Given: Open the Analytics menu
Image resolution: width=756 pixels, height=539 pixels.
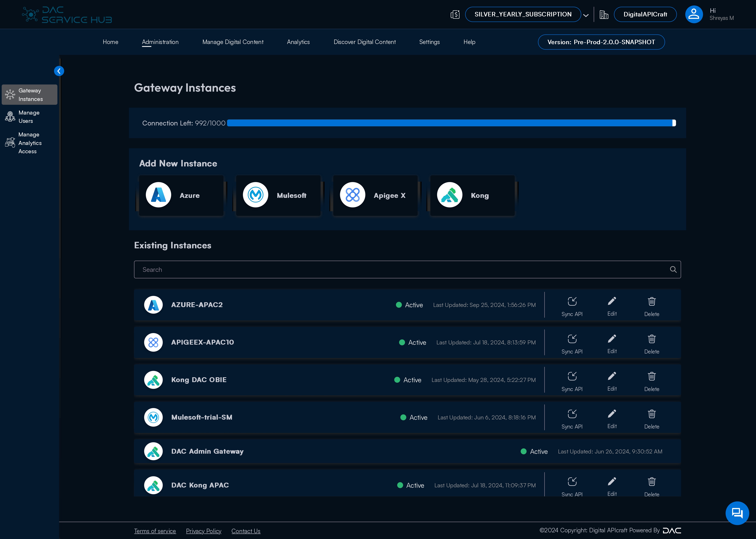Looking at the screenshot, I should tap(298, 42).
